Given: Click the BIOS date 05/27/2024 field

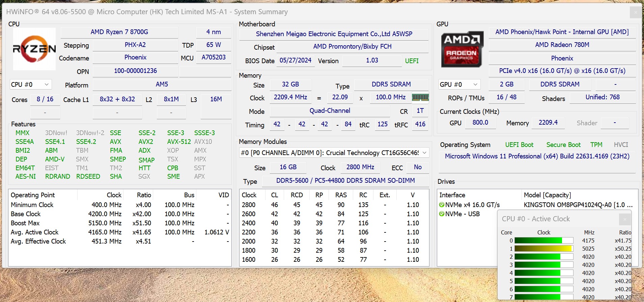Looking at the screenshot, I should point(296,60).
